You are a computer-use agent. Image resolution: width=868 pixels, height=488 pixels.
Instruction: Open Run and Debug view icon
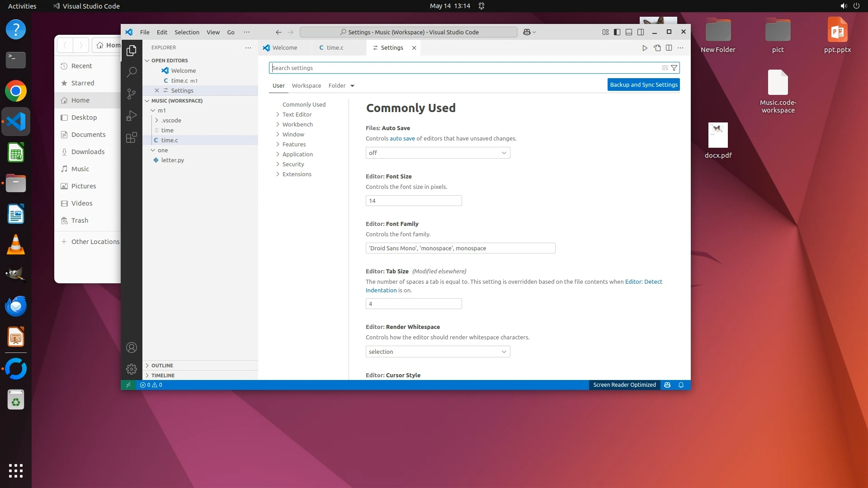pyautogui.click(x=132, y=116)
